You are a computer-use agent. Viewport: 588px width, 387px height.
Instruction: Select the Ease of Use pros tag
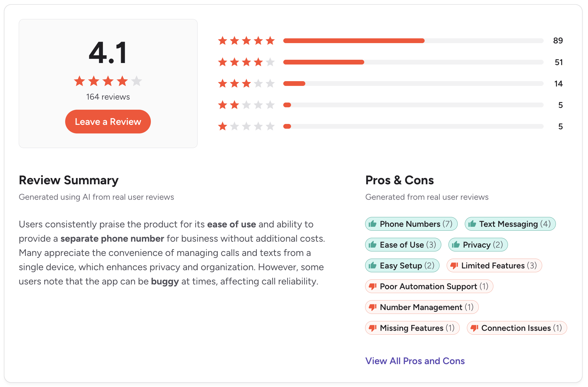point(403,245)
